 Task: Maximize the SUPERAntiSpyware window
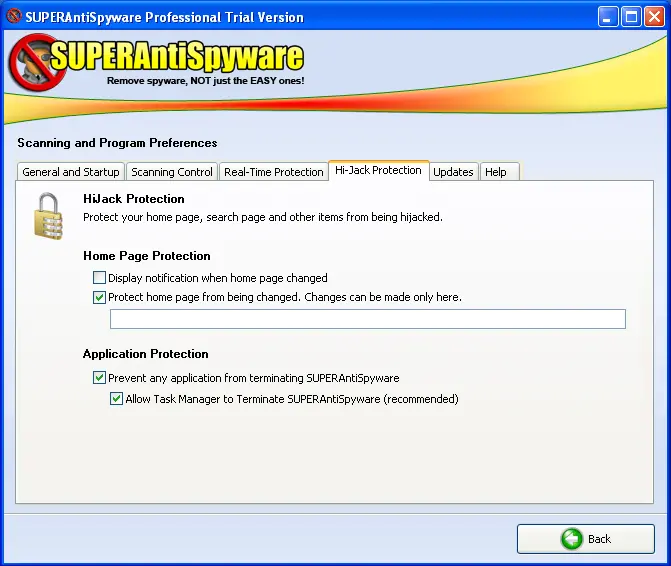[x=631, y=17]
